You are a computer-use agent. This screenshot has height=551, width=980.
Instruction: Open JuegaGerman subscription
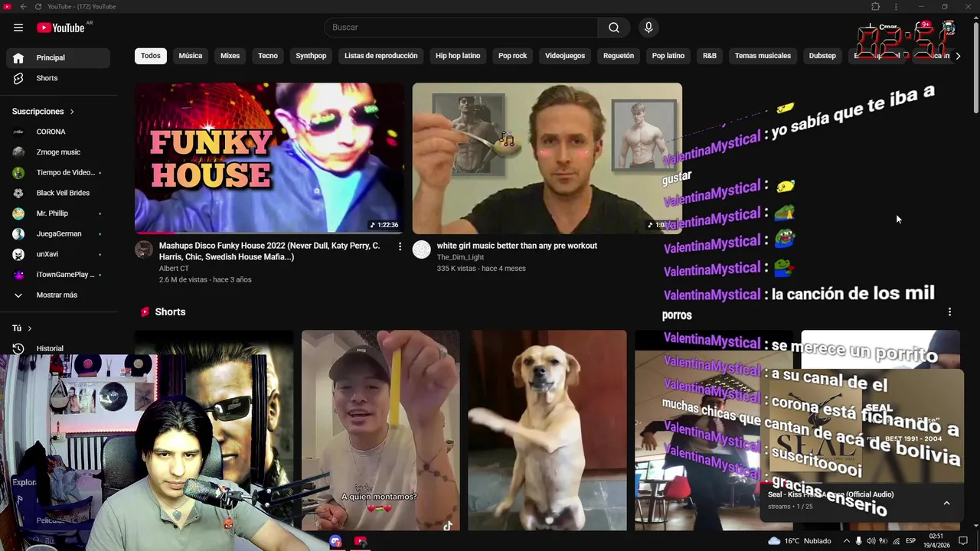(x=58, y=233)
